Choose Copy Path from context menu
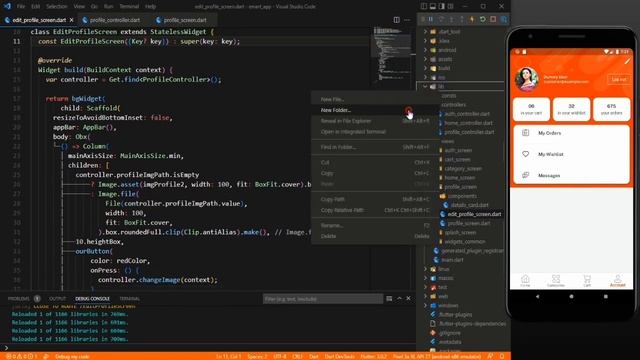640x360 pixels. pos(375,199)
